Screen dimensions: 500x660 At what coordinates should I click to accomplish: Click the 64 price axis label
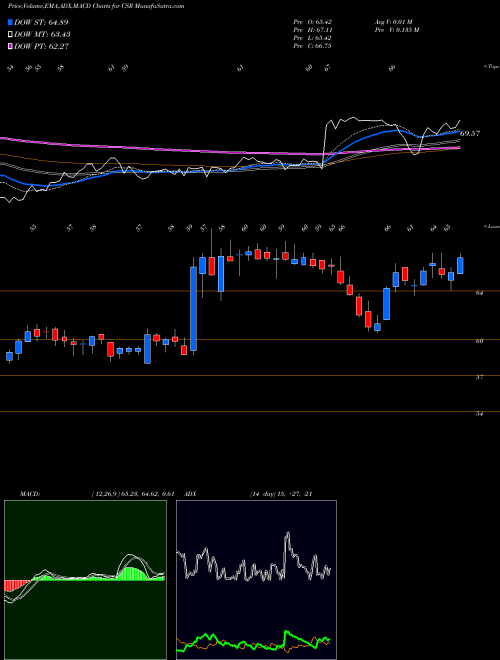coord(479,293)
